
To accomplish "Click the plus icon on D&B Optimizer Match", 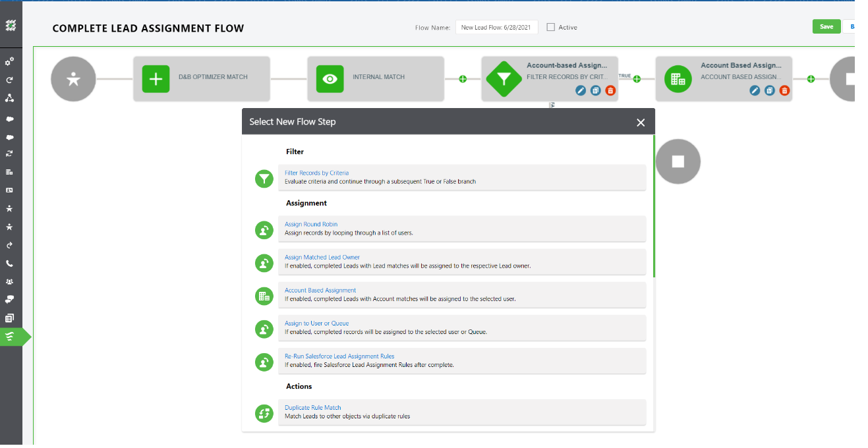I will click(x=155, y=79).
